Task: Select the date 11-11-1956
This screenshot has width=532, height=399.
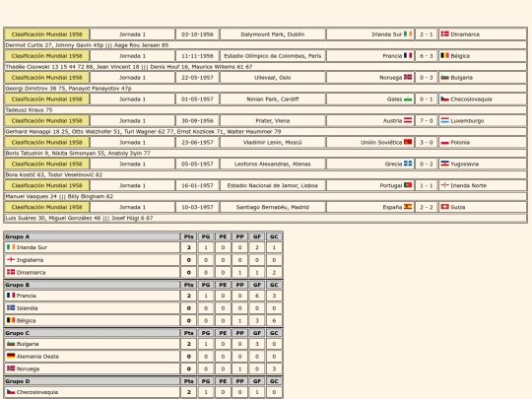Action: (x=197, y=56)
